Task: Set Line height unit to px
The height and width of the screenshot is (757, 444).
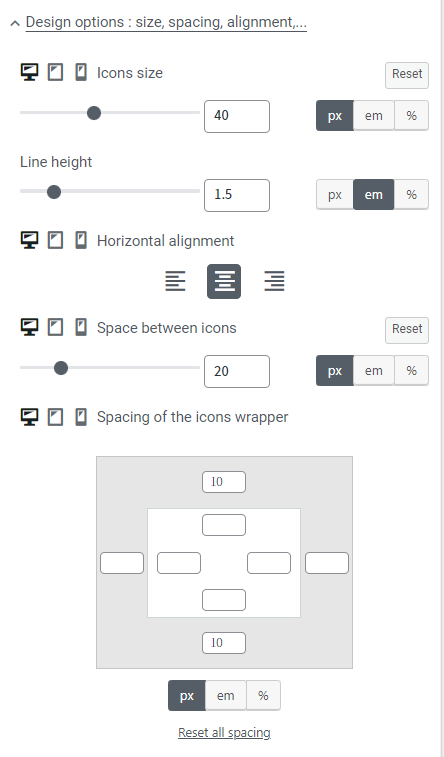Action: pyautogui.click(x=335, y=195)
